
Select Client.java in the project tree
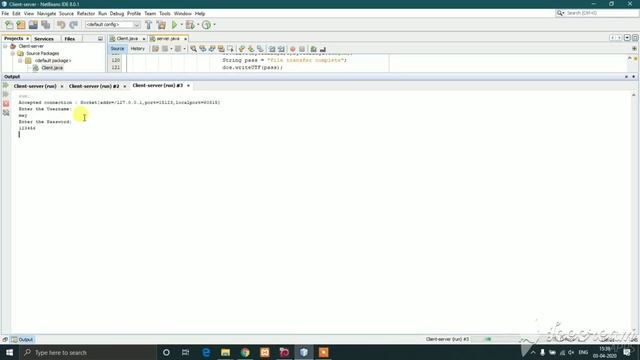(x=52, y=68)
